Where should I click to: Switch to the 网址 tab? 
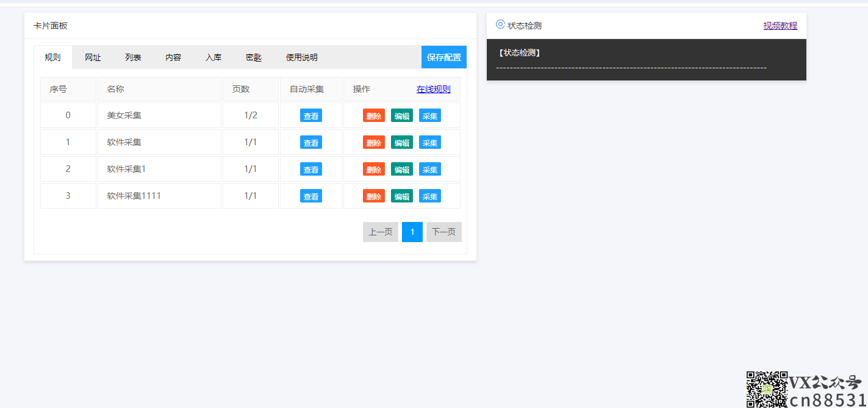[x=93, y=57]
